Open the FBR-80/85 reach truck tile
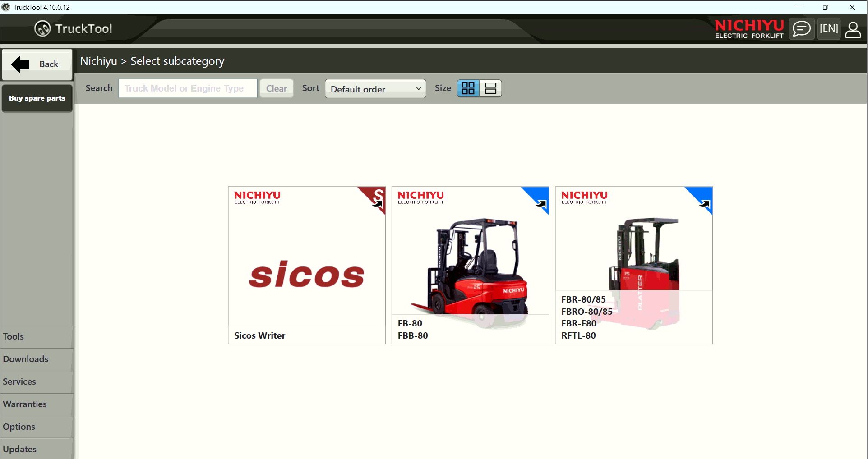 [x=634, y=266]
